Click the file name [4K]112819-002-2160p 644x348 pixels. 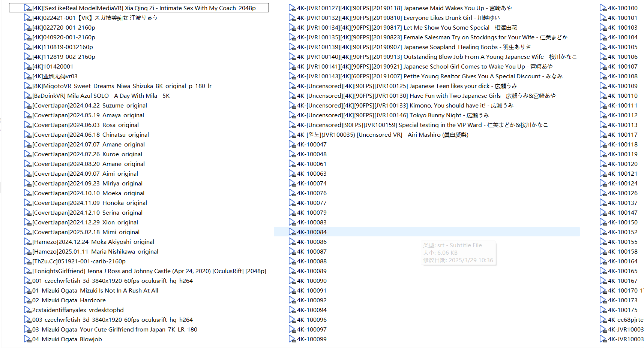click(x=64, y=57)
